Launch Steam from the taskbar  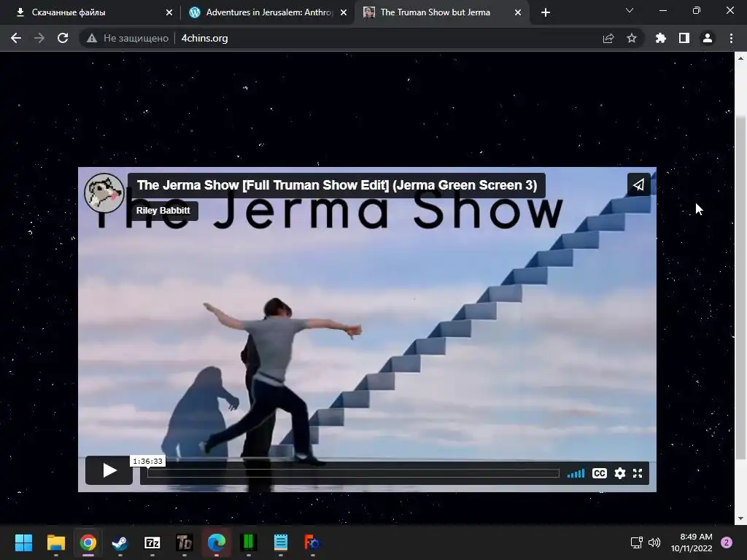click(x=120, y=542)
